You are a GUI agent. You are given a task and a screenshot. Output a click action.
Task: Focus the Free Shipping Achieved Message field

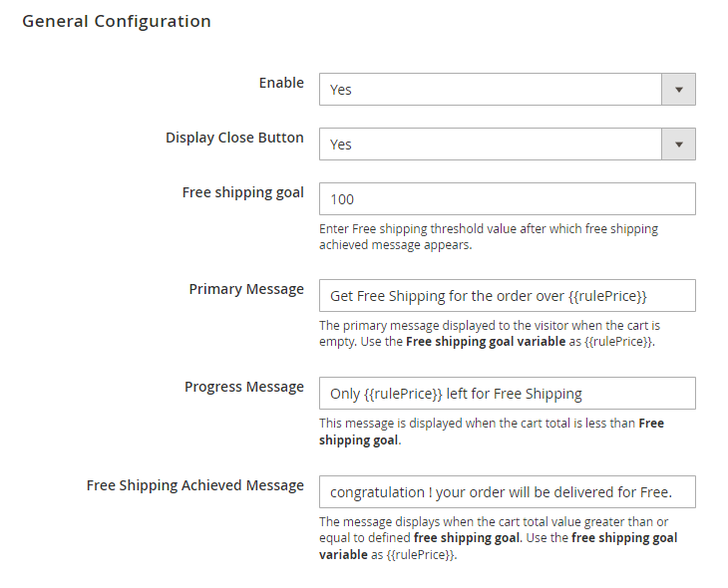coord(507,491)
